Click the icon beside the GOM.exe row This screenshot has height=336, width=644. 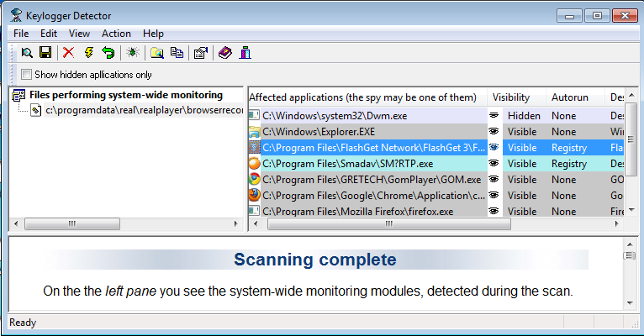click(x=254, y=179)
